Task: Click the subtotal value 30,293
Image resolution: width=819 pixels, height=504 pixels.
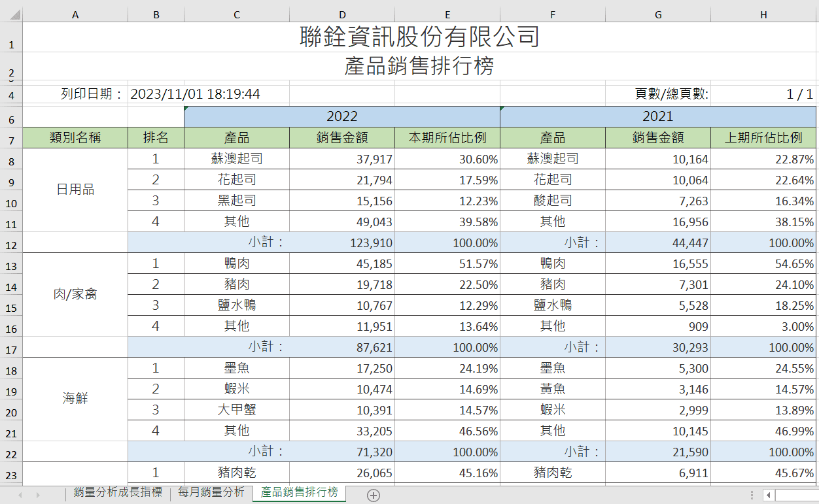Action: (x=658, y=347)
